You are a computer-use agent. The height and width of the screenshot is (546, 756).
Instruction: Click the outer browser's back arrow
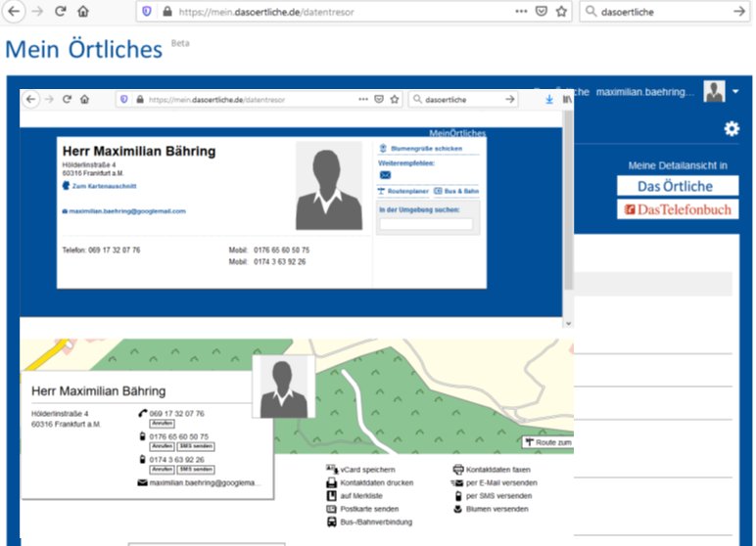coord(14,11)
